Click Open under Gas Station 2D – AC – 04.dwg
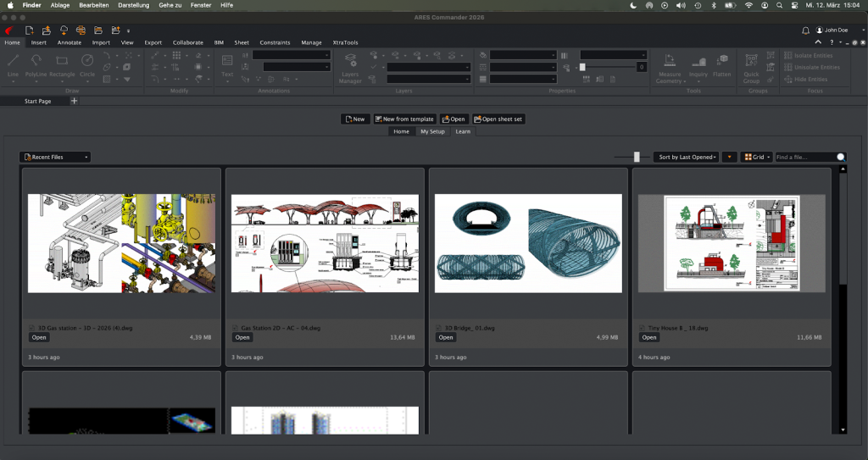The image size is (868, 460). coord(242,338)
